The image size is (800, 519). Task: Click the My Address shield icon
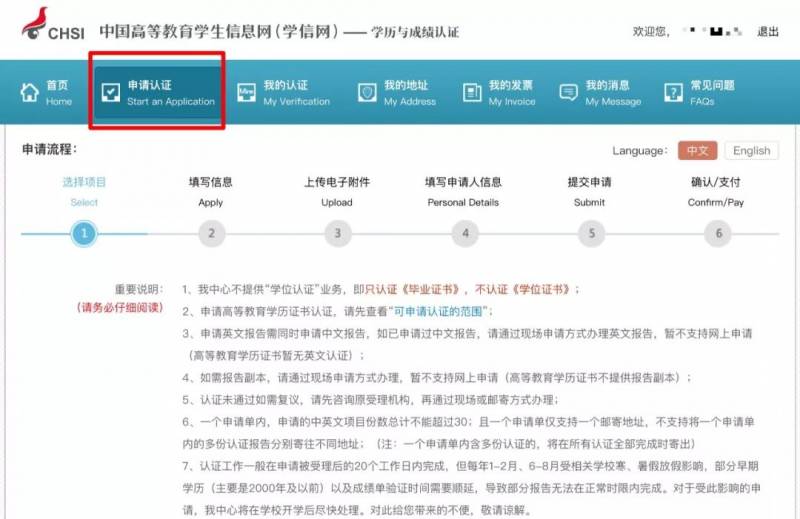pos(367,93)
